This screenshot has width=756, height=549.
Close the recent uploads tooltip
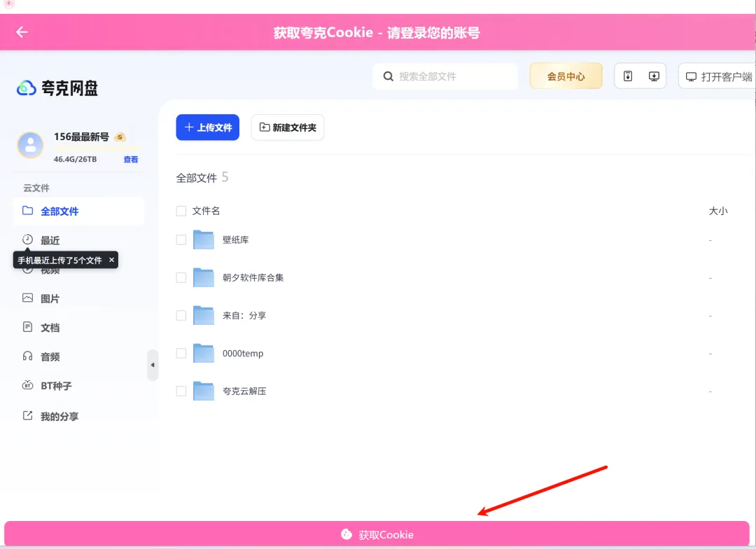tap(111, 260)
